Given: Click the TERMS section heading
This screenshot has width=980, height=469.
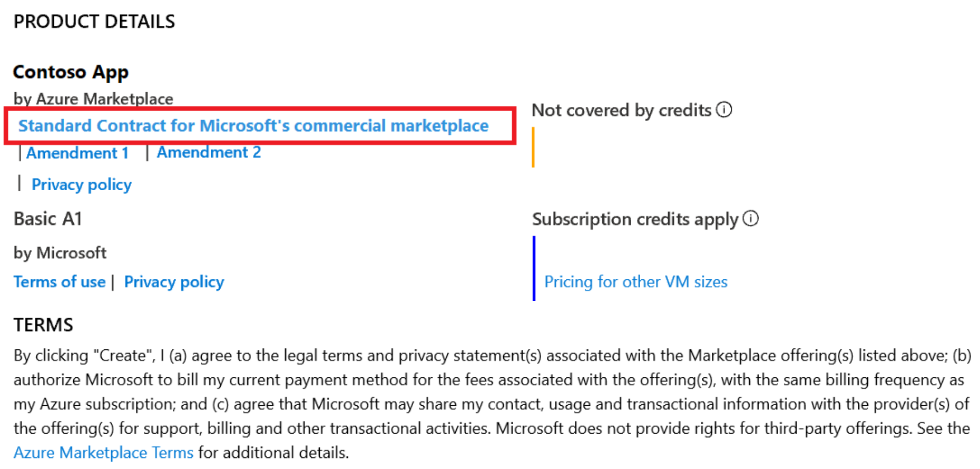Looking at the screenshot, I should point(43,325).
